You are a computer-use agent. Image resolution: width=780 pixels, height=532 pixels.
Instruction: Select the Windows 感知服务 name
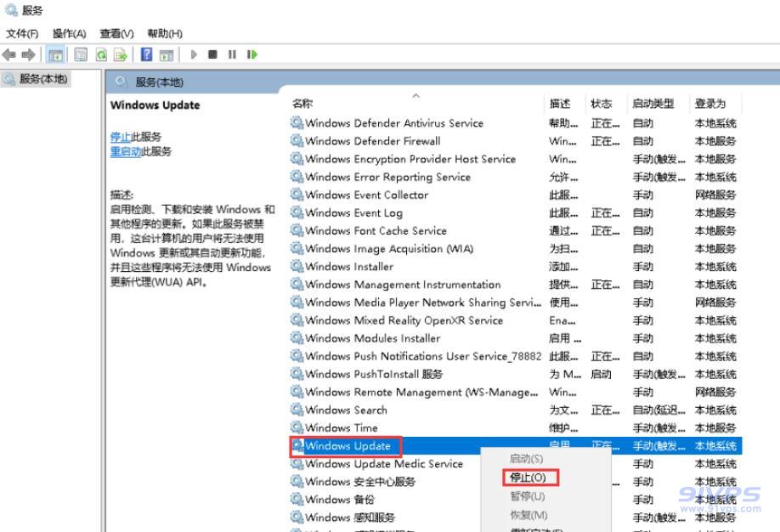[x=350, y=517]
